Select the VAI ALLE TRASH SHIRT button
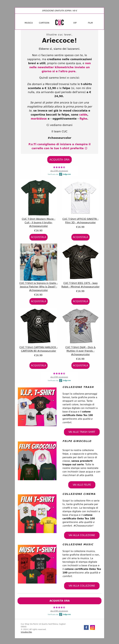The width and height of the screenshot is (119, 644). [82, 432]
